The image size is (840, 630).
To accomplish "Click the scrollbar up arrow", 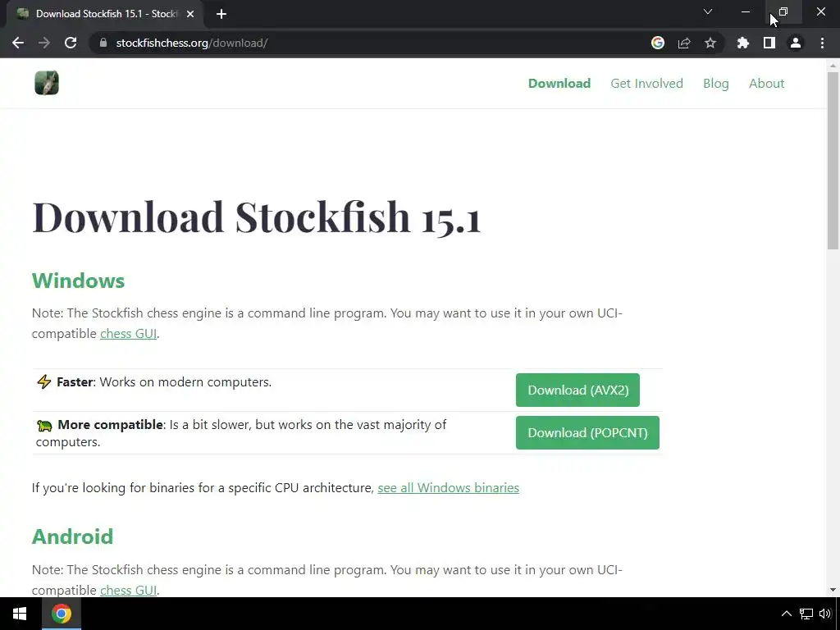I will (833, 66).
